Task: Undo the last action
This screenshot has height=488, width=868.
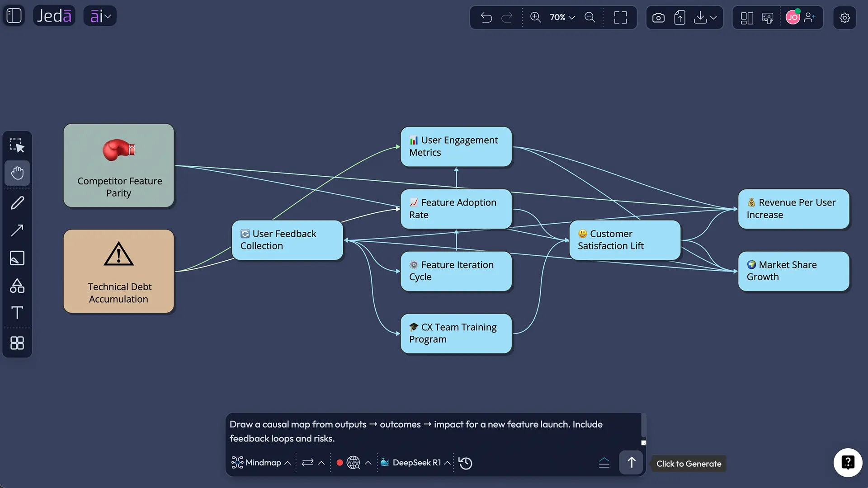Action: point(486,18)
